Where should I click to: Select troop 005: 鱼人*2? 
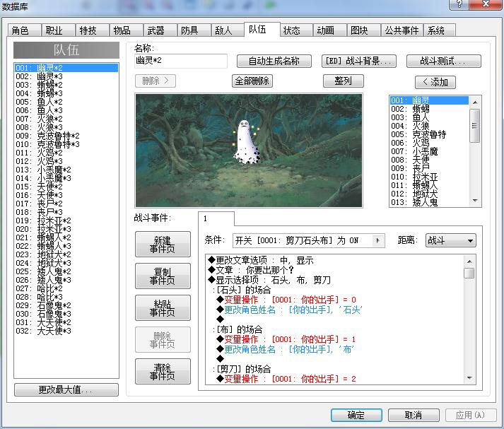[x=66, y=102]
